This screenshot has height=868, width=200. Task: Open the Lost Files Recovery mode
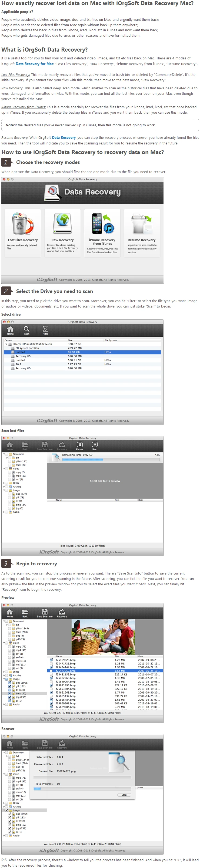click(x=23, y=233)
